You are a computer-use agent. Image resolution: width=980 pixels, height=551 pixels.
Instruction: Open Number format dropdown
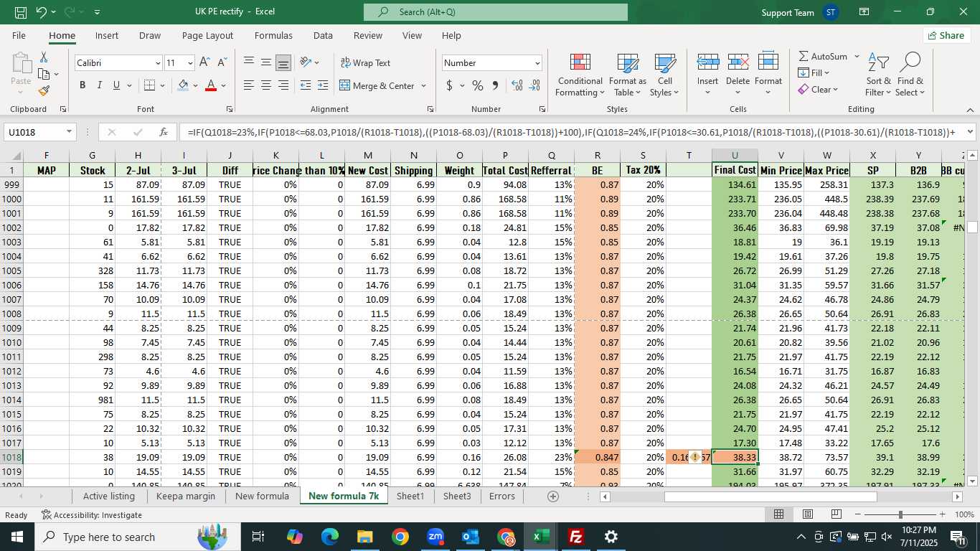tap(537, 63)
